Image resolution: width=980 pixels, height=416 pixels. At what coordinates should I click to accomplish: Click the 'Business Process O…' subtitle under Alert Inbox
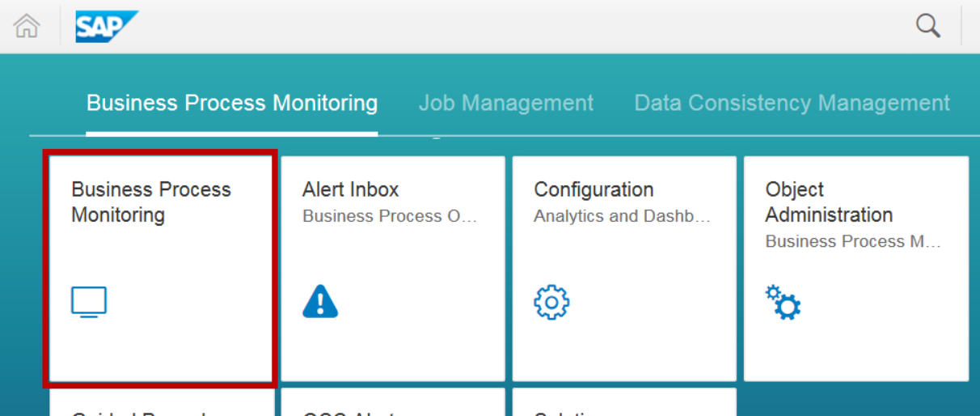point(390,216)
